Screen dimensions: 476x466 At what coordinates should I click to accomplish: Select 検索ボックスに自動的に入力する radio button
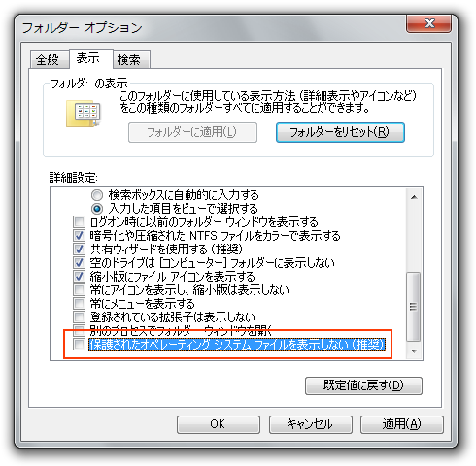(x=97, y=195)
